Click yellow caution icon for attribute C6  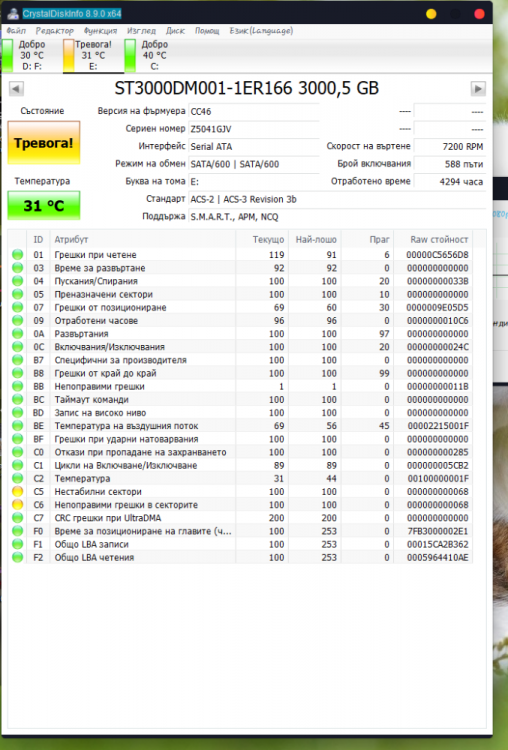click(x=18, y=505)
